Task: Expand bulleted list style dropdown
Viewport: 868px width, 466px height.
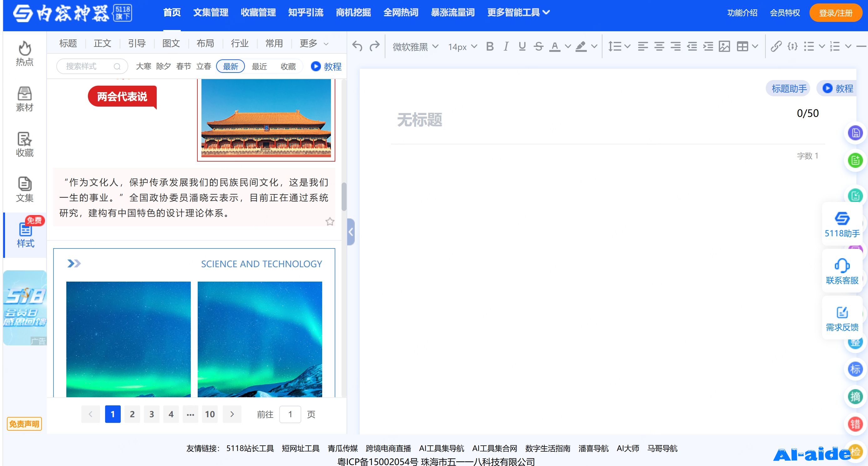Action: tap(822, 46)
